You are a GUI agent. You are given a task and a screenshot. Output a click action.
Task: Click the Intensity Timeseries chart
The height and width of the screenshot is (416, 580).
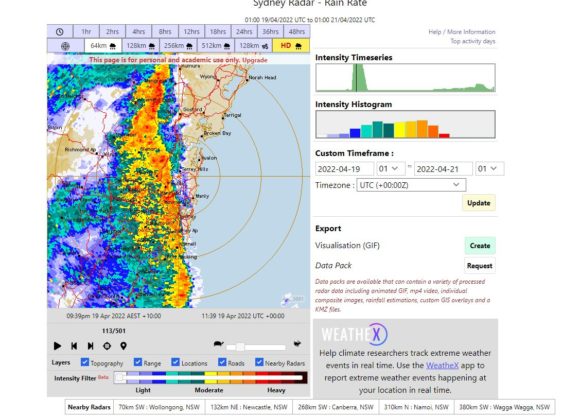point(405,78)
